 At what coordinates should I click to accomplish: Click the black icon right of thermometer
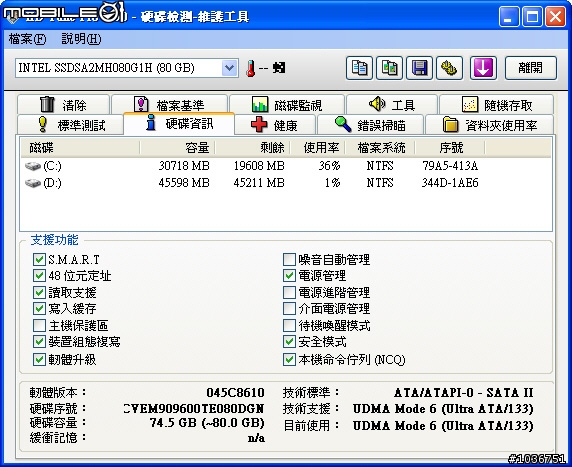279,68
